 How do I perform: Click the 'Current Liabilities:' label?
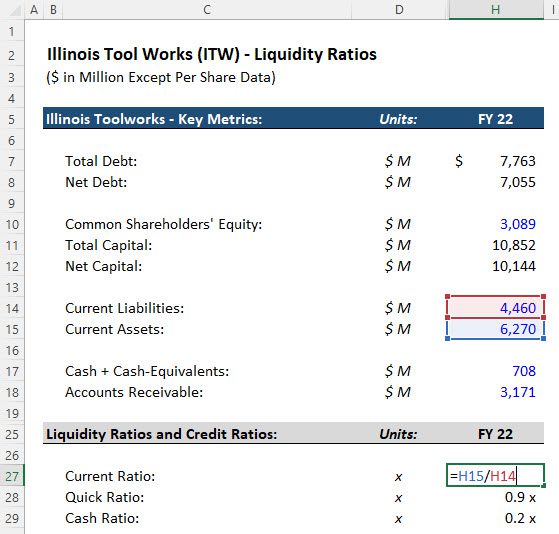[x=125, y=308]
